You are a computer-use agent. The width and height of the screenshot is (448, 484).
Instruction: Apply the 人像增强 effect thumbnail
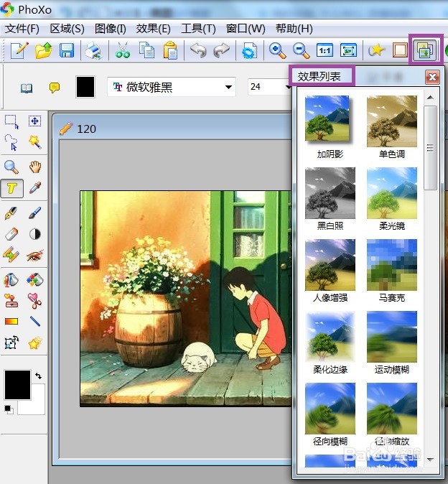[330, 265]
